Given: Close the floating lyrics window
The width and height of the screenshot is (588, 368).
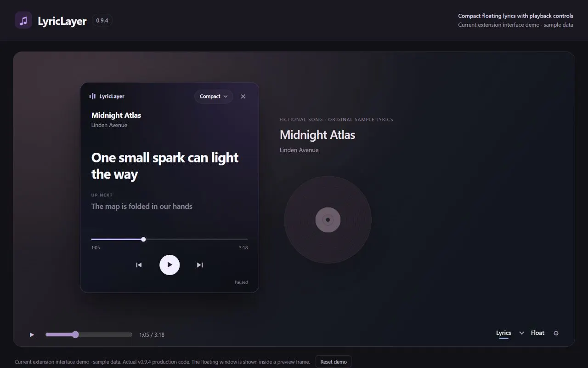Looking at the screenshot, I should point(243,96).
